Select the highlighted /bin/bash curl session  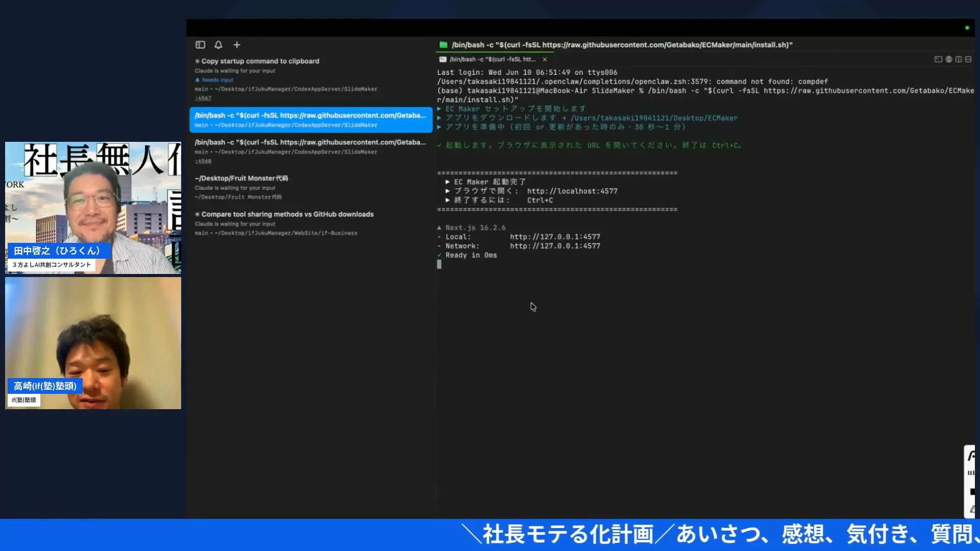tap(311, 120)
